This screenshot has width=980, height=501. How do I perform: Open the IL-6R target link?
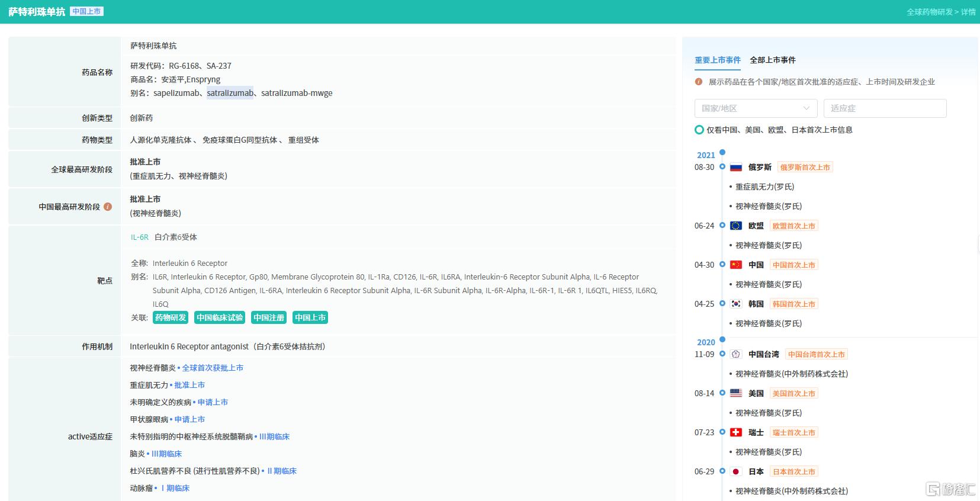coord(140,237)
